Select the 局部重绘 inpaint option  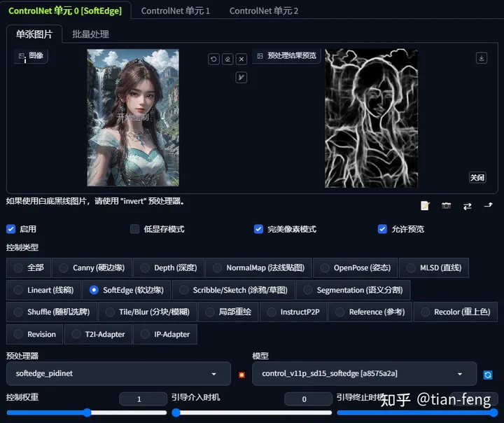point(228,312)
